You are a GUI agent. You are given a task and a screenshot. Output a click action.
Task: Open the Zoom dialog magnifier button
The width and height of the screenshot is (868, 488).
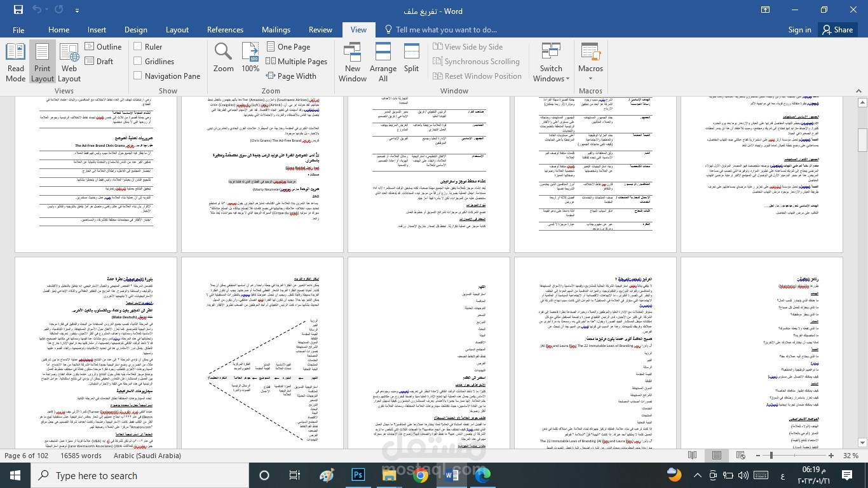tap(224, 58)
